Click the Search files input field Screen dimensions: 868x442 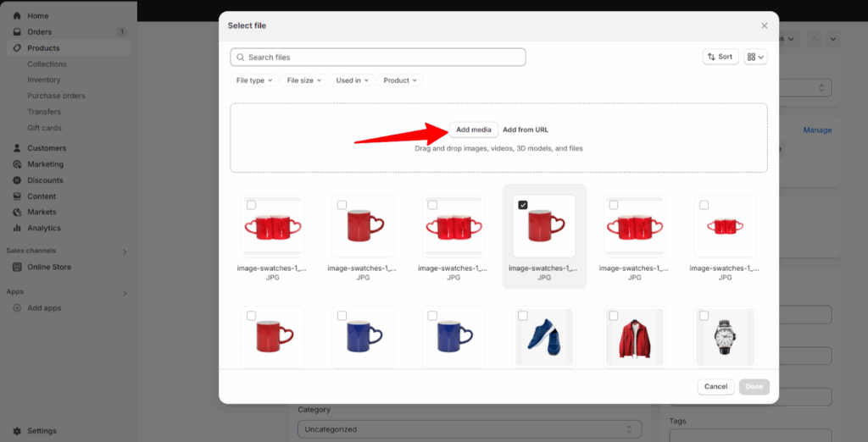pyautogui.click(x=378, y=57)
